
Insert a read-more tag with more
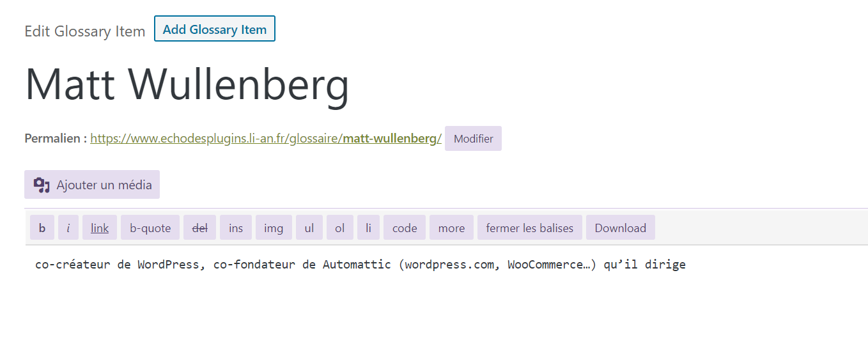[451, 228]
